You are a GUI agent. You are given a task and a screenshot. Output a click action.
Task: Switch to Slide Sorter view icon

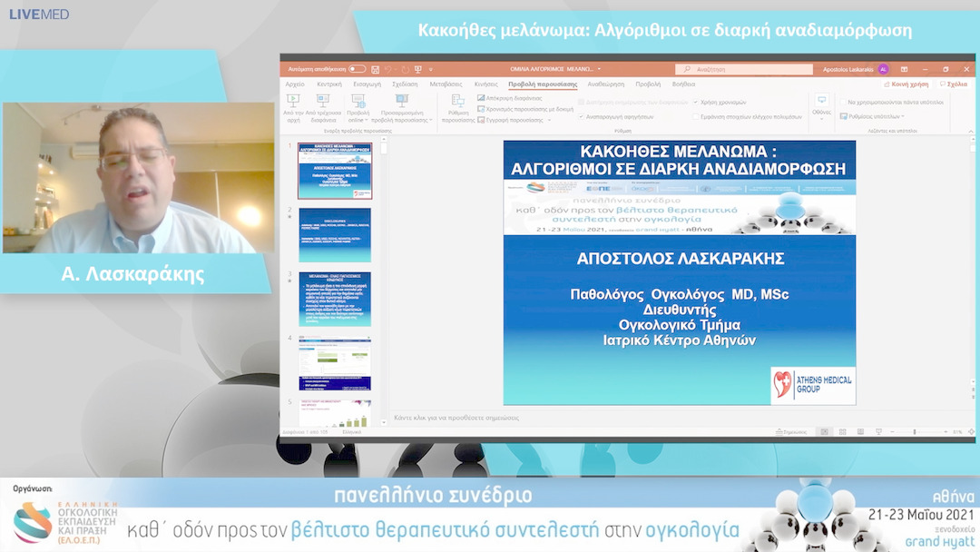[843, 431]
